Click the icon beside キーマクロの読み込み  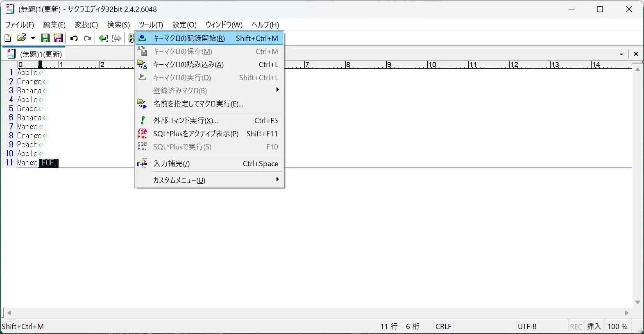[x=142, y=65]
